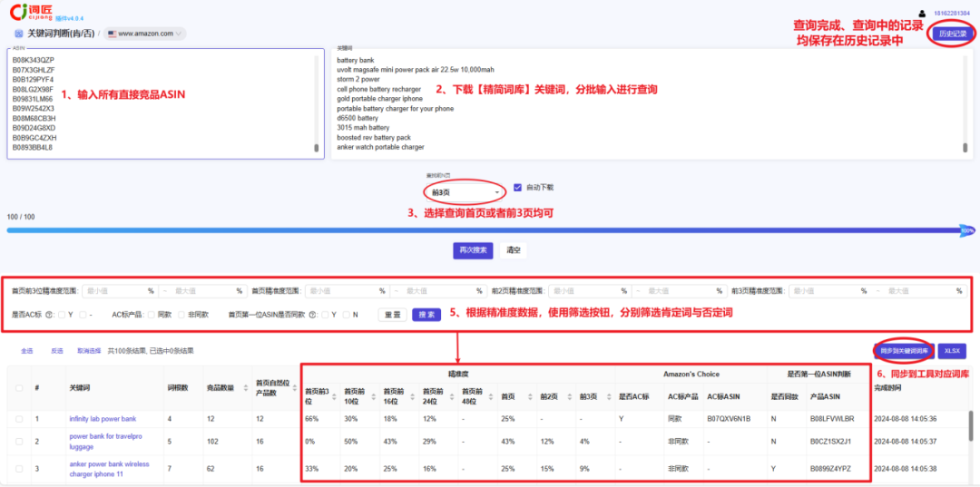Sort by 前3页 column
This screenshot has height=487, width=980.
coord(609,396)
